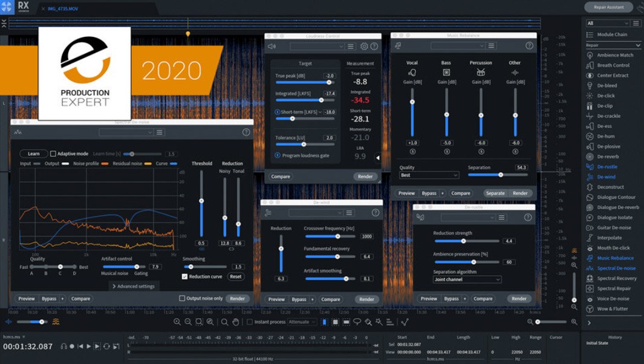The height and width of the screenshot is (364, 644).
Task: Choose the time selection tool
Action: [x=325, y=322]
